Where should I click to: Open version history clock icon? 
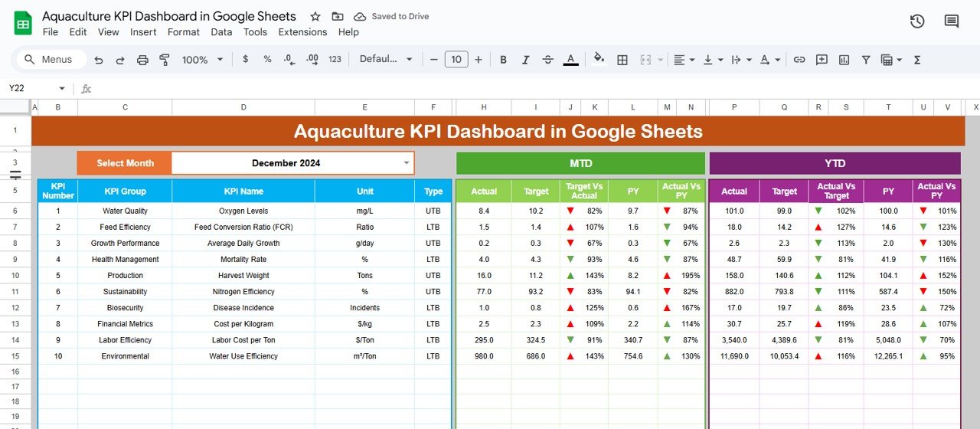[917, 21]
